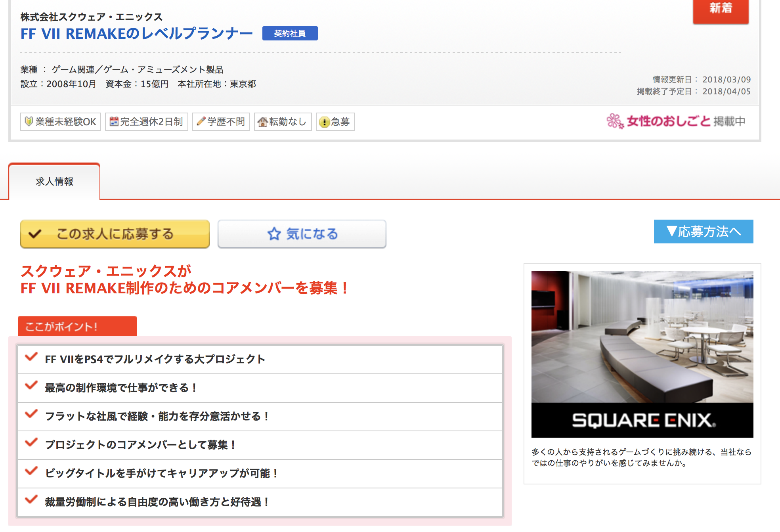The width and height of the screenshot is (780, 532).
Task: Select text プロジェクトのコアメンバーとして募集！
Action: [141, 445]
